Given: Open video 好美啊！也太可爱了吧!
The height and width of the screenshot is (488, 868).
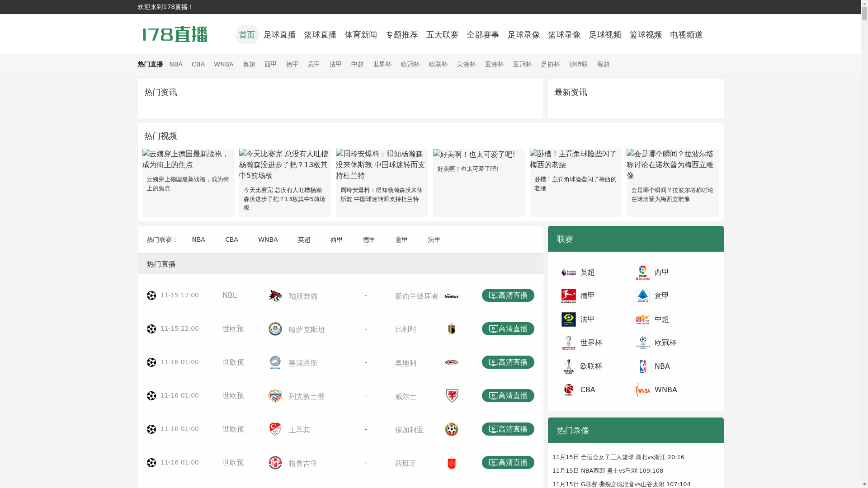Looking at the screenshot, I should pos(479,183).
